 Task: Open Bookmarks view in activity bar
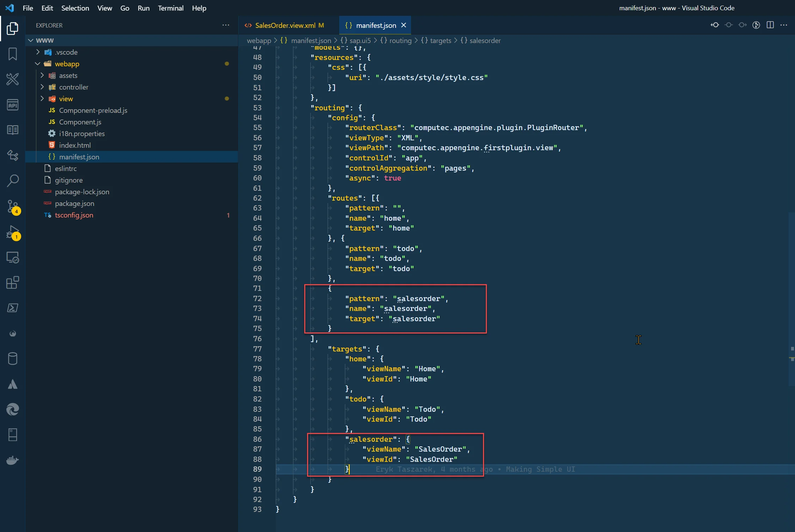click(x=13, y=54)
